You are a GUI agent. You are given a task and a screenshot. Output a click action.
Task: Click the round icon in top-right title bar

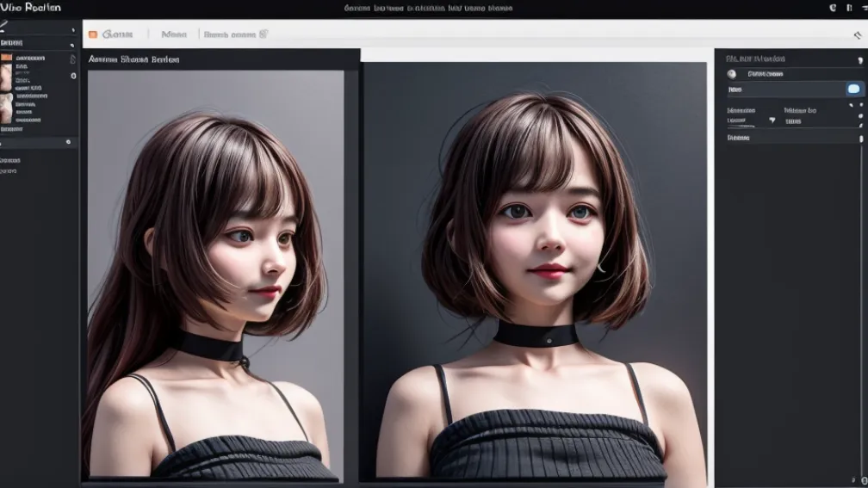click(832, 8)
